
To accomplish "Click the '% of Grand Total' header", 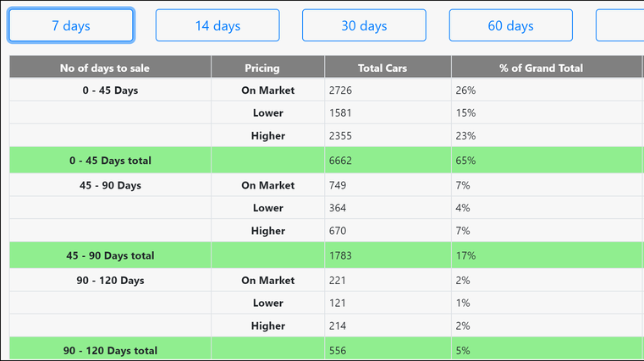I will 541,68.
